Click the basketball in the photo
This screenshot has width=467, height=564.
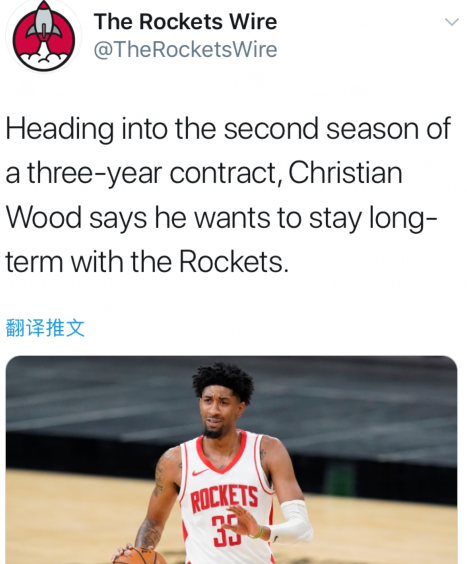[136, 556]
